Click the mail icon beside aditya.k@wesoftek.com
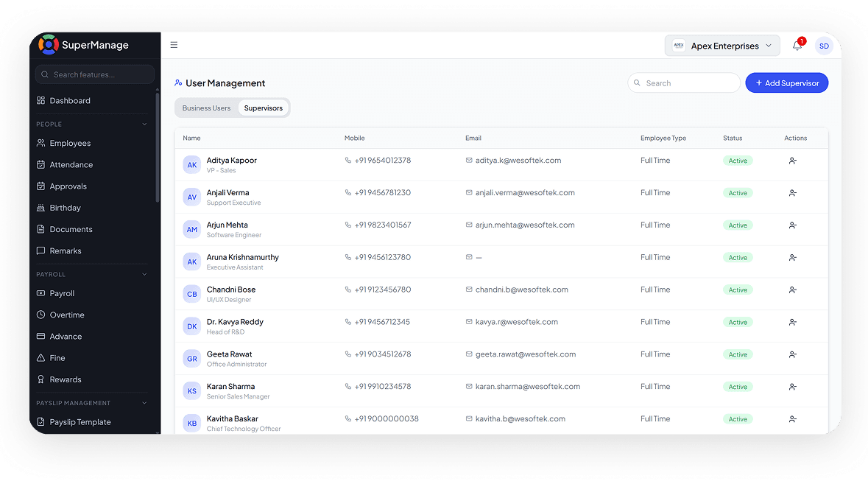The image size is (868, 484). [469, 160]
